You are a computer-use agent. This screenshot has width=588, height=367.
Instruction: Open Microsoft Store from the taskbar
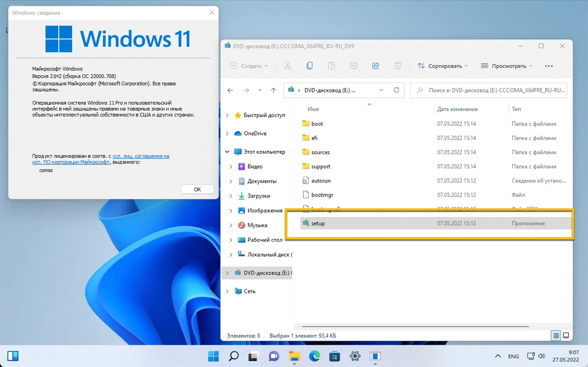(335, 356)
